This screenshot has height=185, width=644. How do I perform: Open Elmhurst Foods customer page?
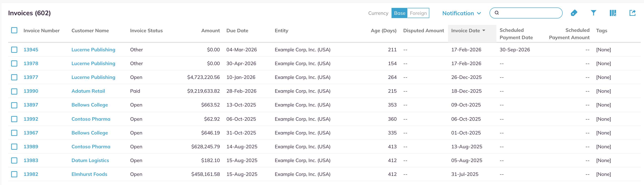[89, 174]
